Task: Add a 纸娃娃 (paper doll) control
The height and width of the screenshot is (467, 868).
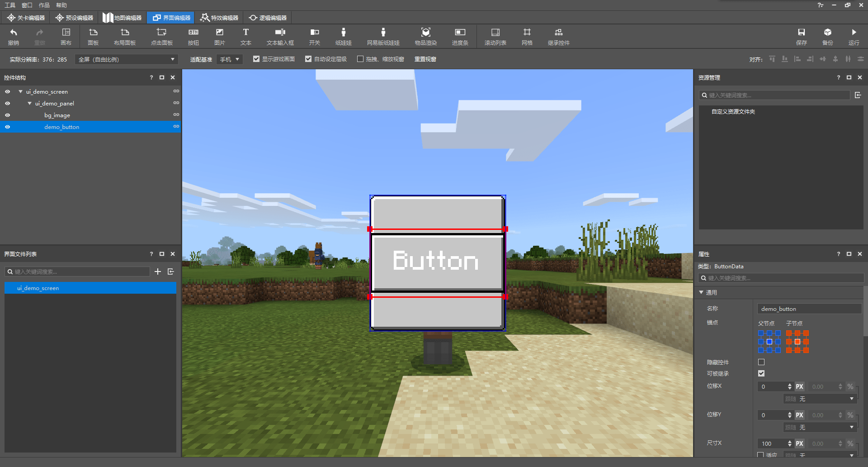Action: (x=344, y=36)
